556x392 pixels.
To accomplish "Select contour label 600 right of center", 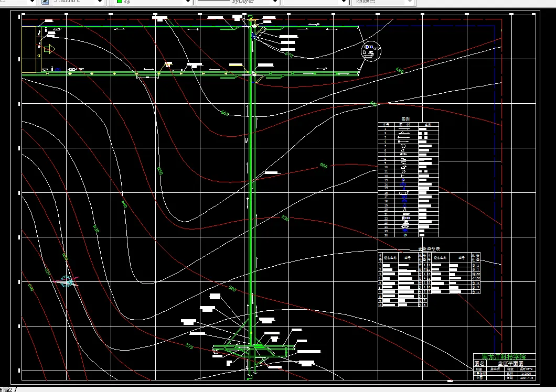I will tap(324, 165).
